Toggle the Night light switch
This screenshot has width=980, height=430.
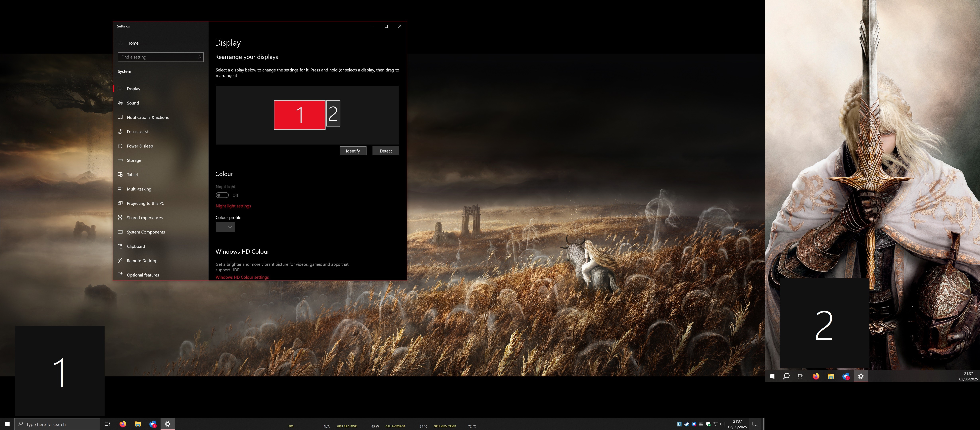coord(222,195)
